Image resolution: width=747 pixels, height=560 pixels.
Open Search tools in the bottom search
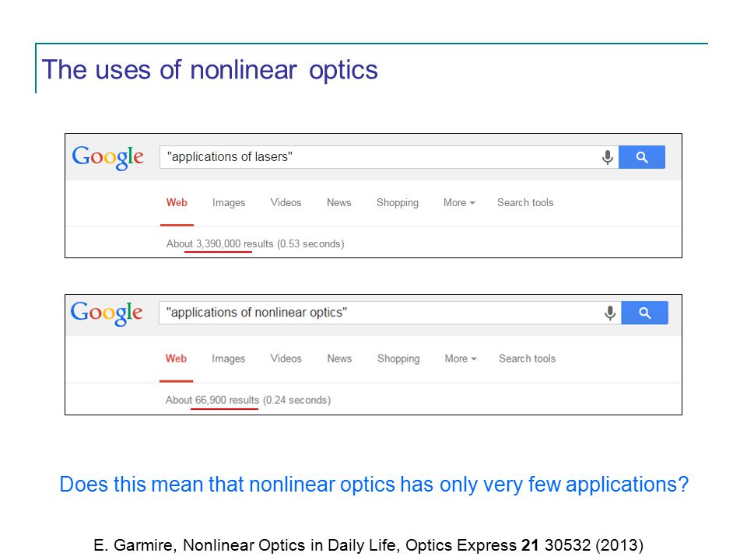click(527, 359)
